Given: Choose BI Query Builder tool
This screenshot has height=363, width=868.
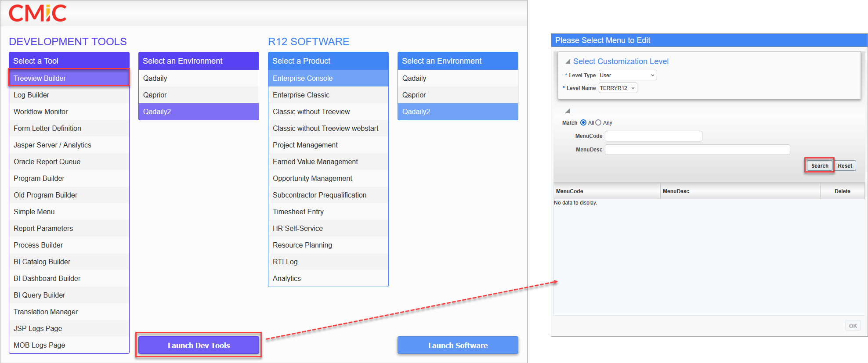Looking at the screenshot, I should (69, 295).
